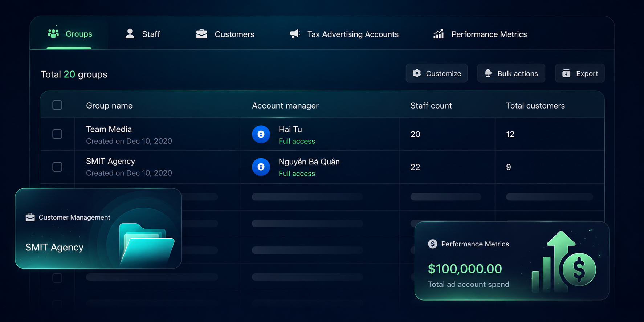Click the Export button

click(x=580, y=73)
